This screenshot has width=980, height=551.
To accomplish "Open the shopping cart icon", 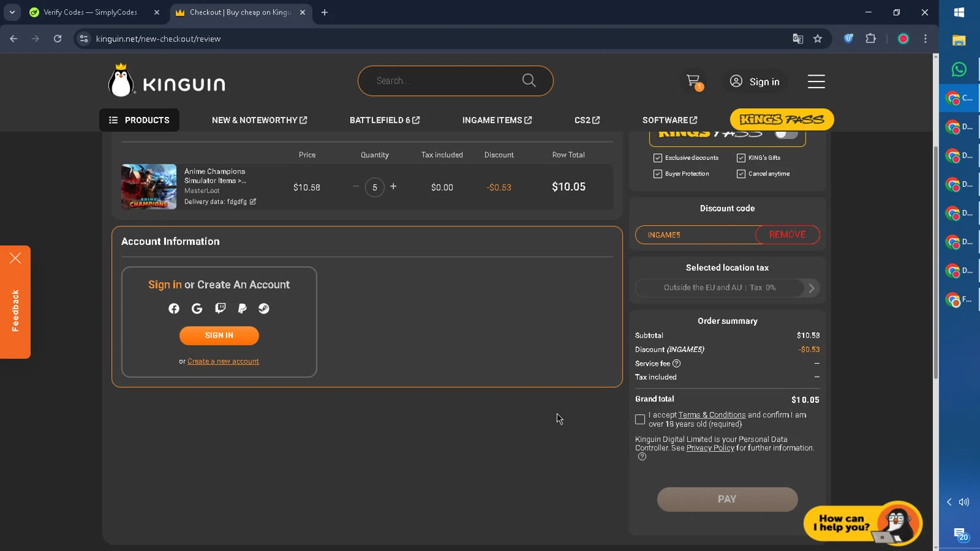I will (x=693, y=81).
